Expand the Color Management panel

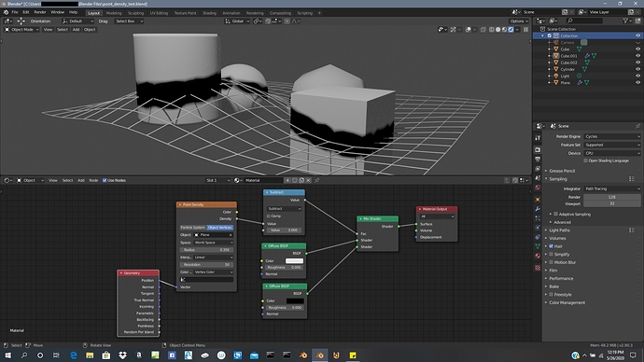(567, 302)
